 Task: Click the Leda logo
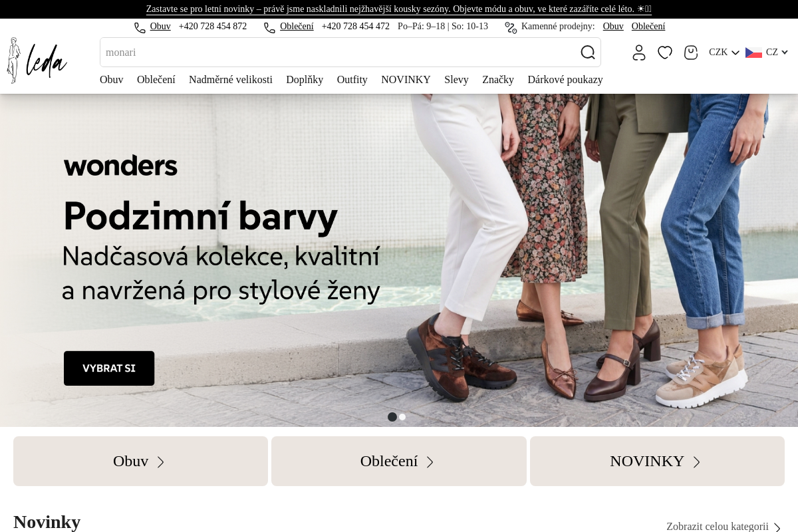[37, 61]
